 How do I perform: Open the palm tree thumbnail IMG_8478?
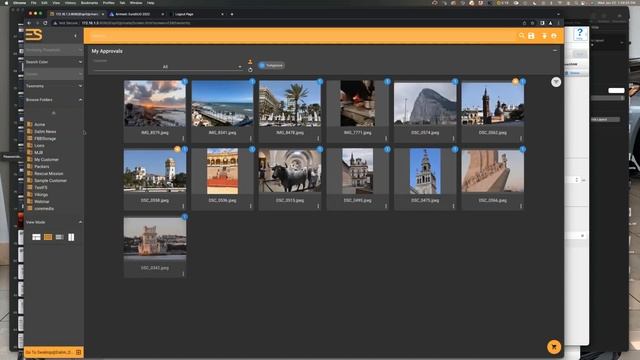(290, 103)
